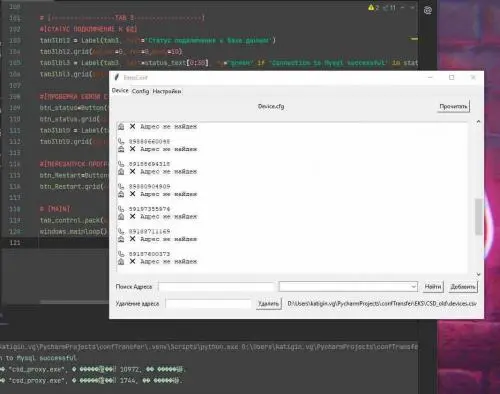Go to previous highlighted error arrow in PyCharm
Image resolution: width=500 pixels, height=394 pixels.
coord(403,7)
